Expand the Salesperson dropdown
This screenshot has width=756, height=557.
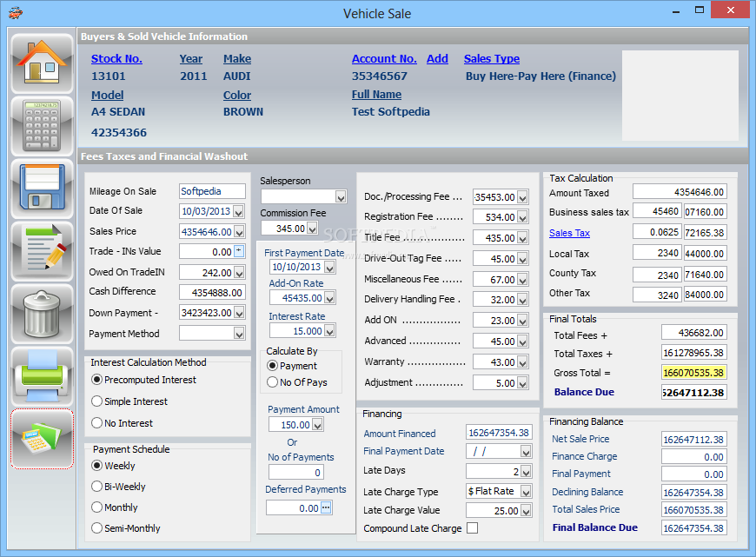[341, 196]
